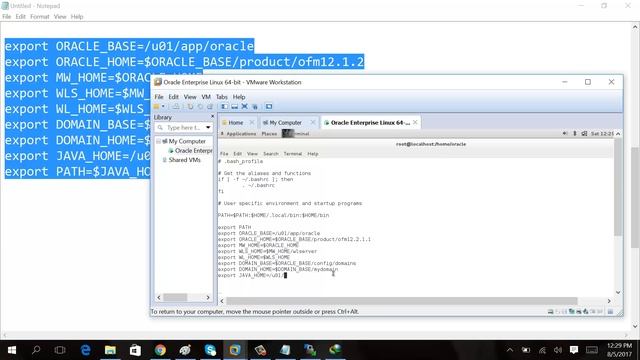Screen dimensions: 640x360
Task: Switch to the My Computer tab
Action: click(285, 122)
